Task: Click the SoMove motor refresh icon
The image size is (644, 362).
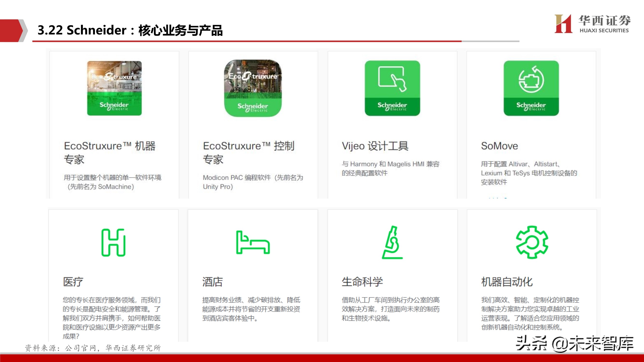Action: 531,88
